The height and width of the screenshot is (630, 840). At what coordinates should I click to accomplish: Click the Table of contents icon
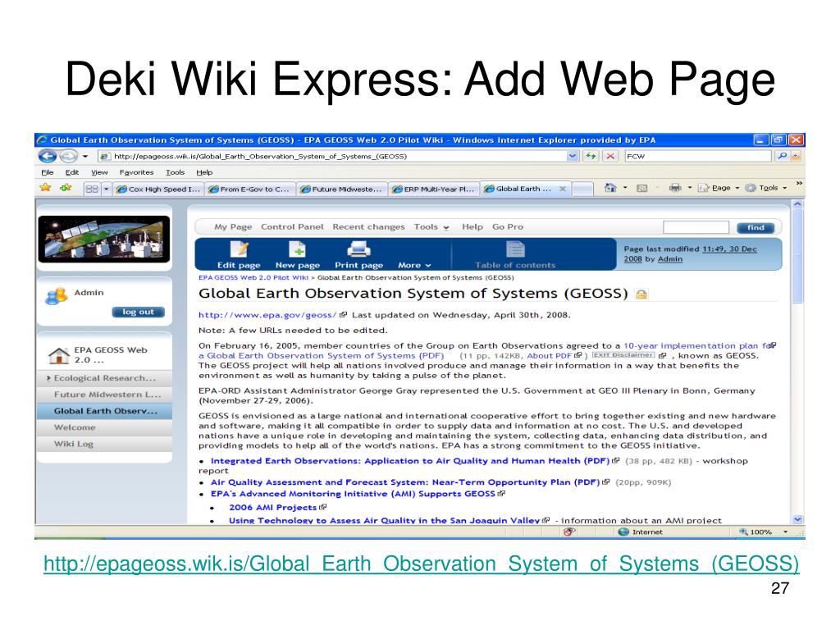(515, 249)
